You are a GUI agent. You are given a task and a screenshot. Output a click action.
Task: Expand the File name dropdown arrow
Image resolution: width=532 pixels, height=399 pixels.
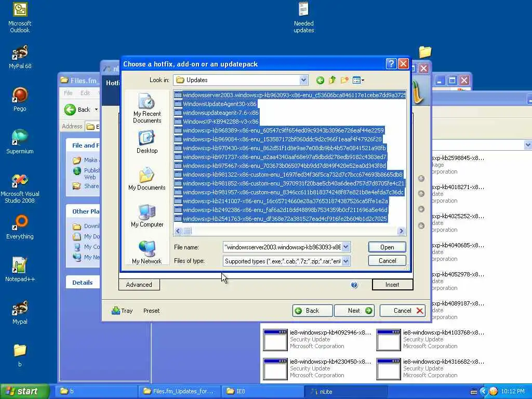click(345, 247)
